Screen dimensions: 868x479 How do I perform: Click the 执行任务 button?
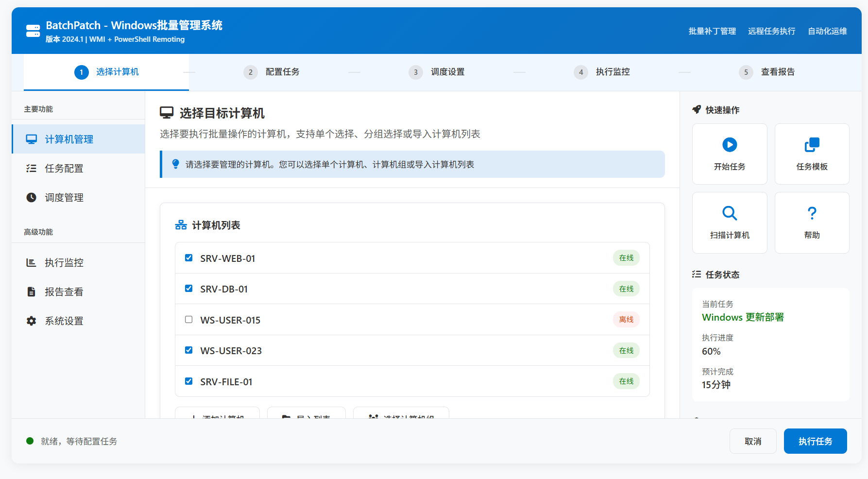coord(816,441)
